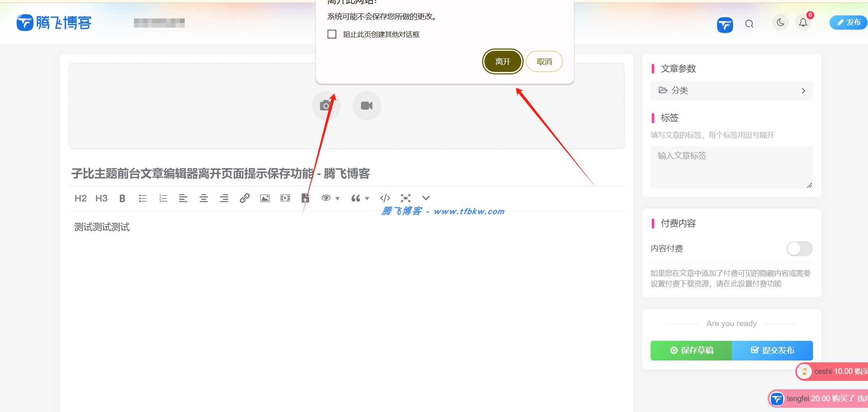Type tags in the 输入文章标签 field

[731, 167]
